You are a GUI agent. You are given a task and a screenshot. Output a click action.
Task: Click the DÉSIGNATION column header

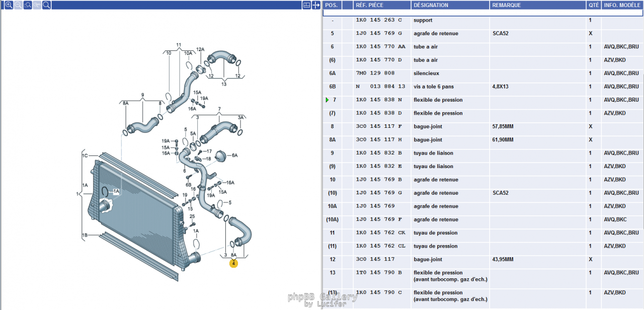pyautogui.click(x=431, y=5)
